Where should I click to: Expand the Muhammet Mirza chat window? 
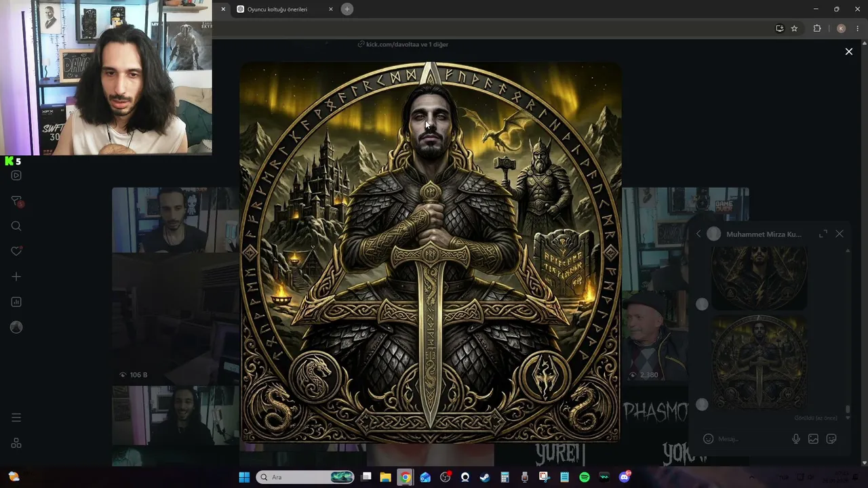pyautogui.click(x=823, y=234)
